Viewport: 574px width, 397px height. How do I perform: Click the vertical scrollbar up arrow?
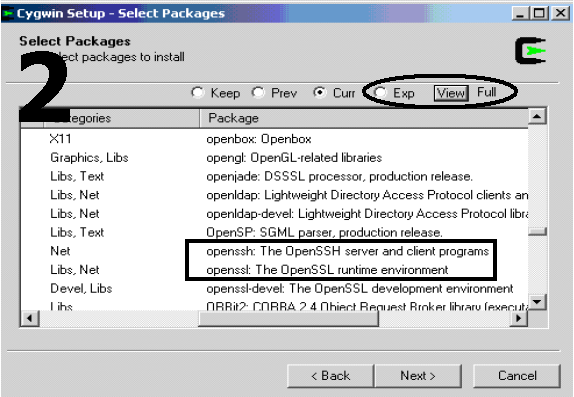537,116
